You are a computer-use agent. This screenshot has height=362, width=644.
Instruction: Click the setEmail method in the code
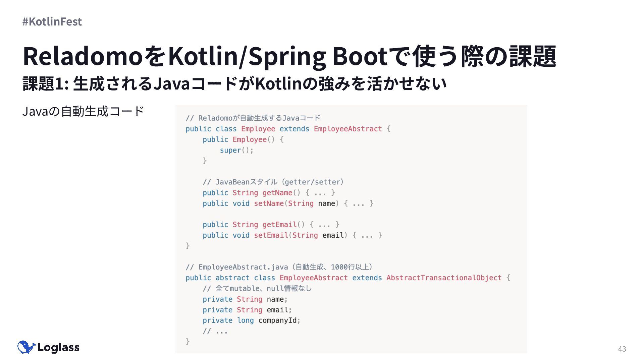point(271,235)
